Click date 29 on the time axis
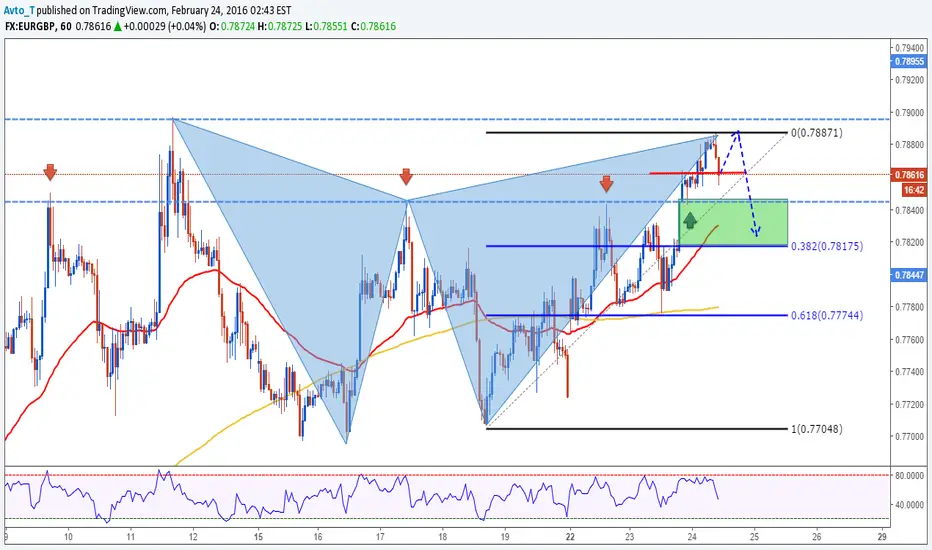This screenshot has width=932, height=550. tap(882, 536)
